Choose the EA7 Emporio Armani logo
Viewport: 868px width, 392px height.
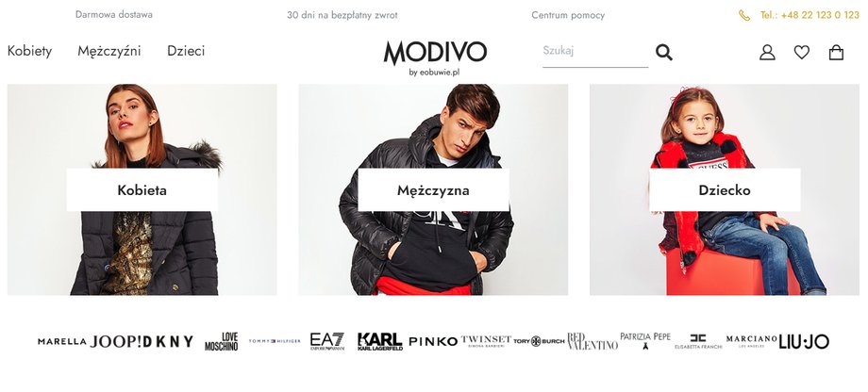[x=327, y=342]
